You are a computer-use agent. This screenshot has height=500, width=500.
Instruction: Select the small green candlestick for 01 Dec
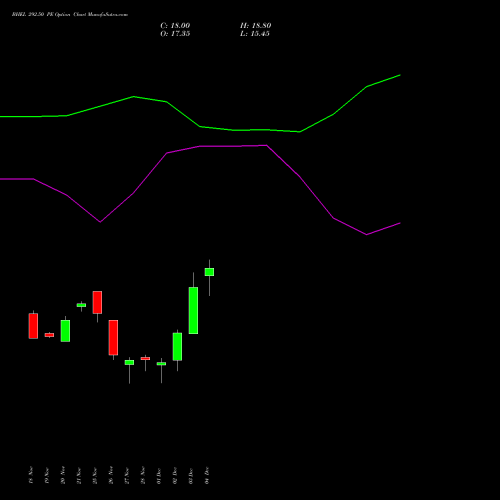161,364
